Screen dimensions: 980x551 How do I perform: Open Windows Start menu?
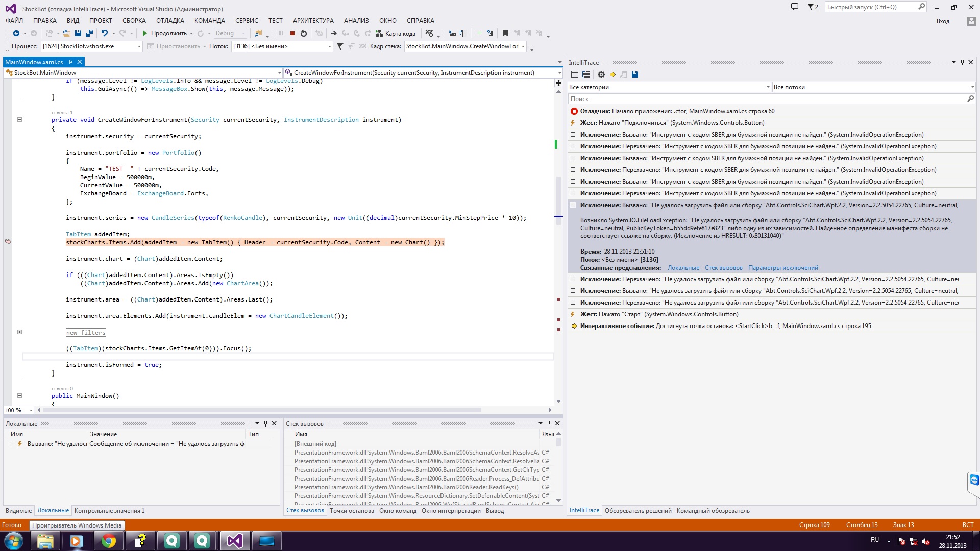(x=14, y=541)
